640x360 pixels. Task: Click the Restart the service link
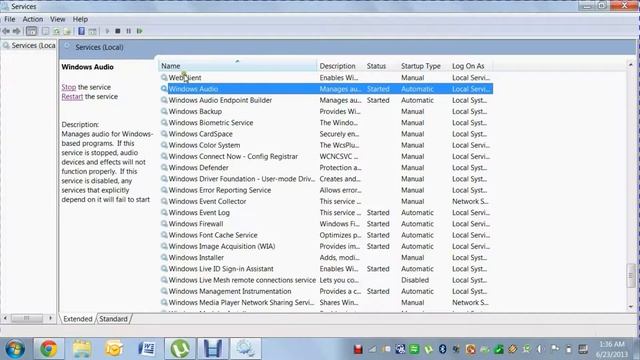point(72,96)
